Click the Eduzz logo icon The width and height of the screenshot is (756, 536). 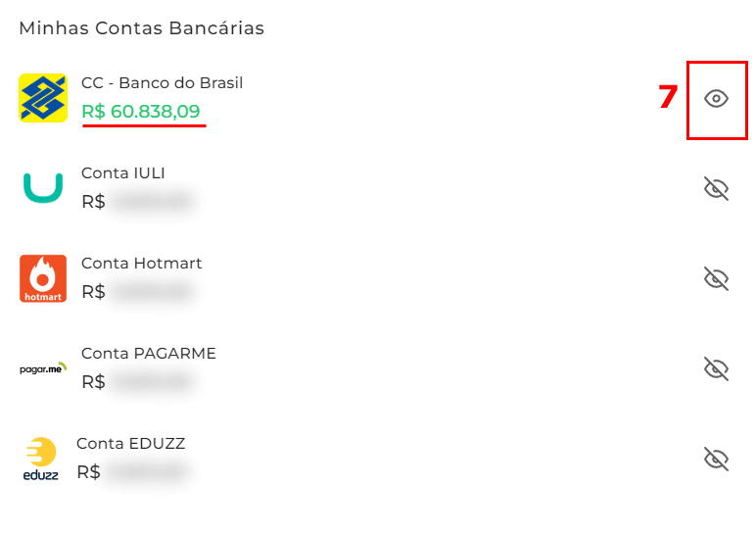pyautogui.click(x=41, y=459)
